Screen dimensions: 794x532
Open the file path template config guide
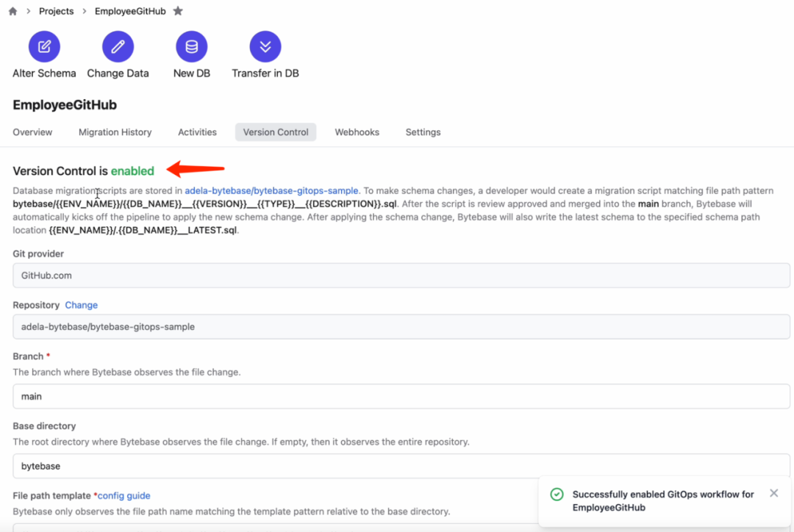(124, 496)
